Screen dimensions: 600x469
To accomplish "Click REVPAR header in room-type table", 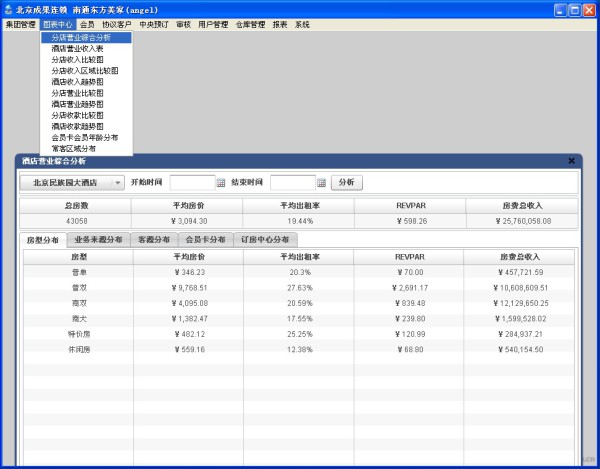I will click(x=409, y=257).
